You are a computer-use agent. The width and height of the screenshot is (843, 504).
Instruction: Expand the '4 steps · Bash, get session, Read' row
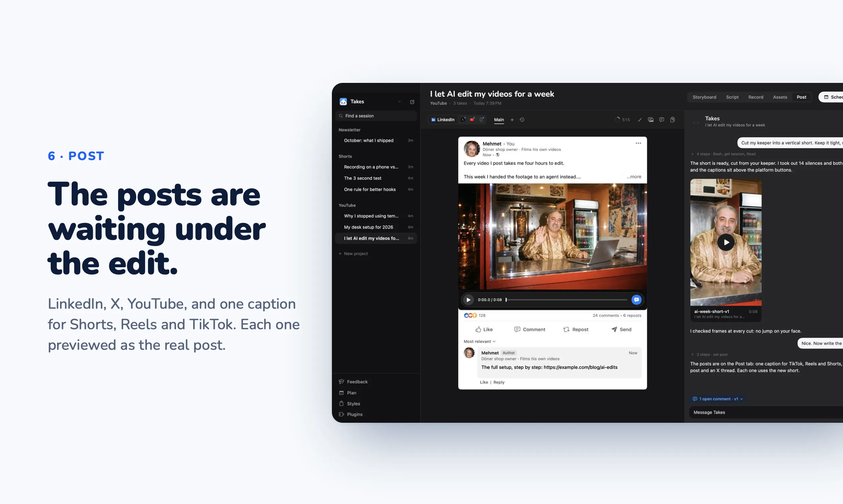[723, 154]
